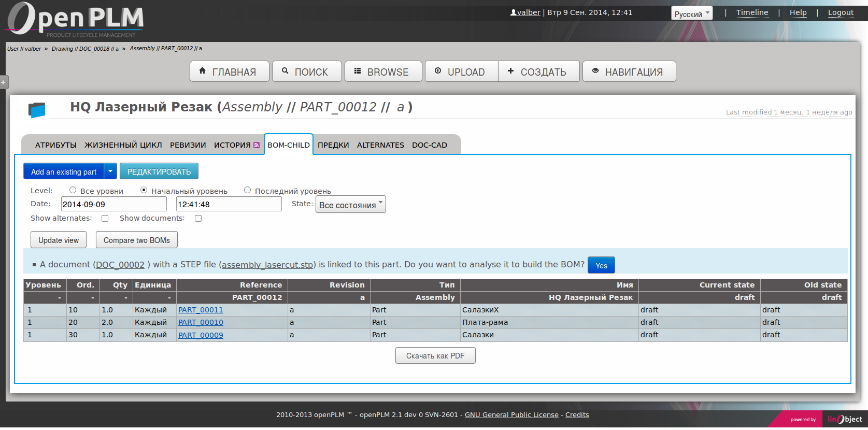Tick the Show documents checkbox
868x430 pixels.
tap(198, 219)
